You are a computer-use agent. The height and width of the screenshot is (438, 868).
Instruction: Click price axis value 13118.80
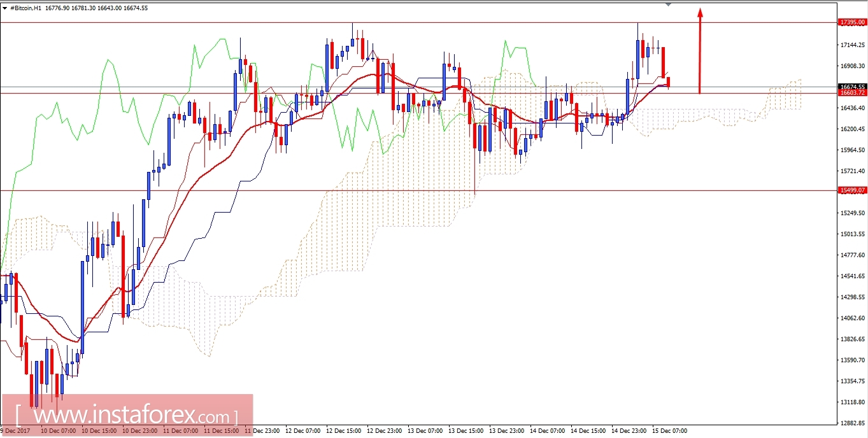852,402
